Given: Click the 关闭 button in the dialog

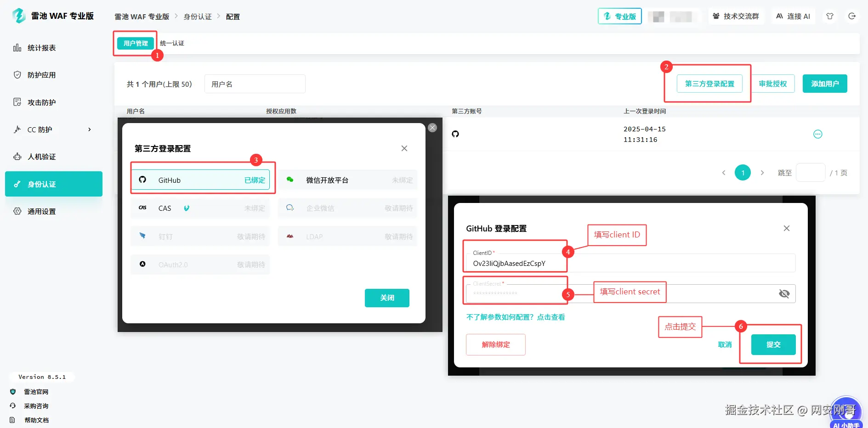Looking at the screenshot, I should (x=387, y=298).
